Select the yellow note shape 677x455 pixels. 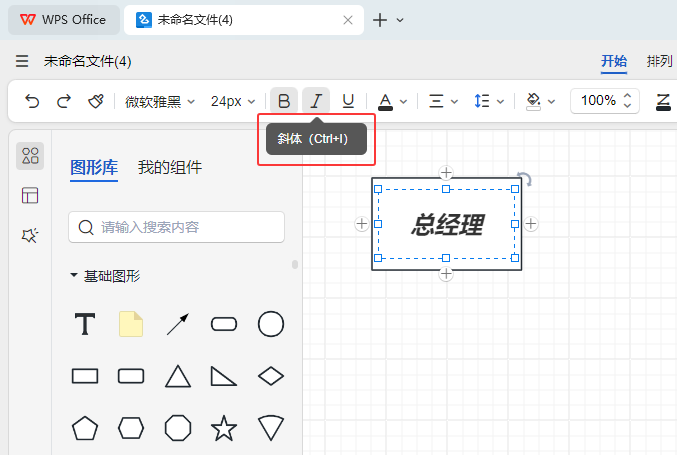[131, 324]
